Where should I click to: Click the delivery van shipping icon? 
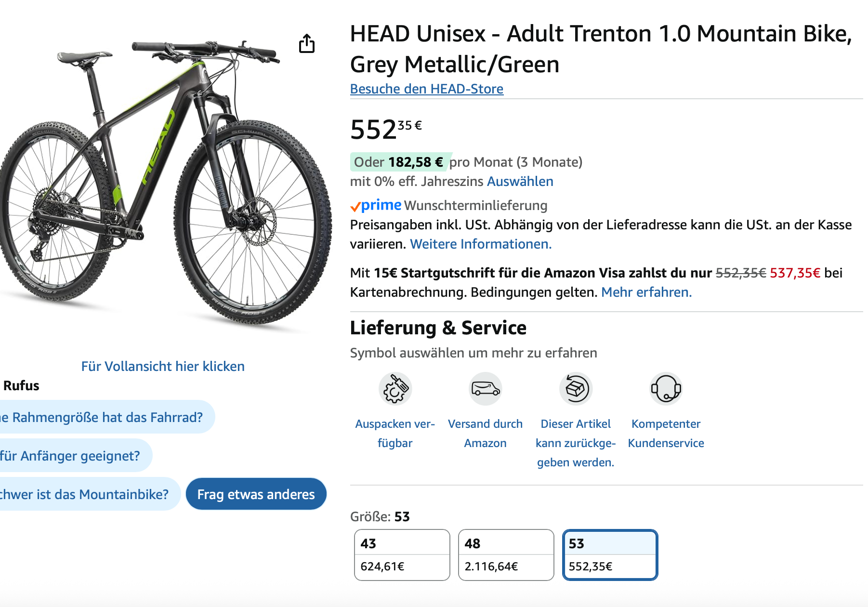(x=486, y=389)
